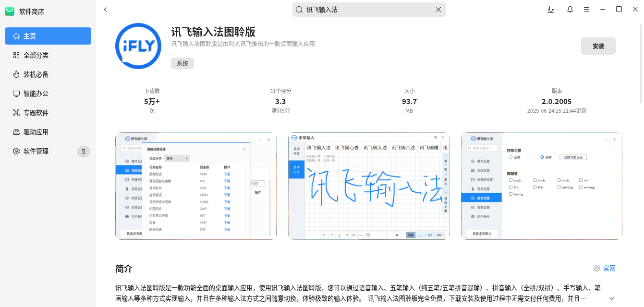
Task: Click the update time 2025-06-24 text
Action: tap(557, 110)
